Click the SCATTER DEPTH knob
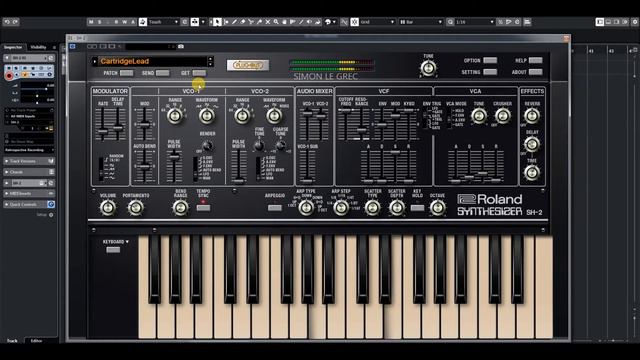Viewport: 640px width, 360px height. tap(396, 208)
